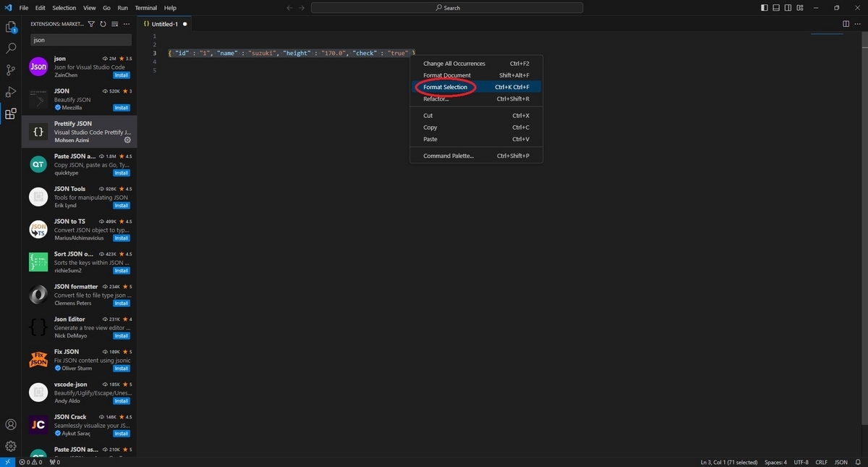
Task: Click the JSON to TS extension icon
Action: point(38,230)
